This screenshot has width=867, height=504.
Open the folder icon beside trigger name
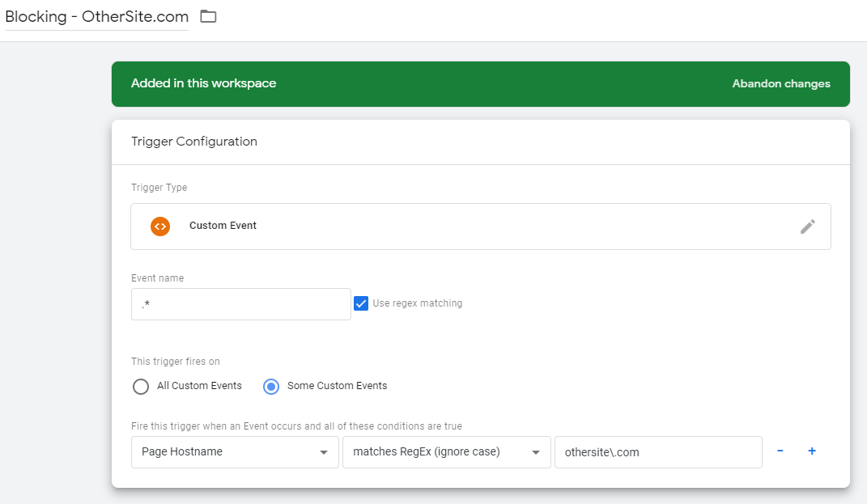(208, 16)
